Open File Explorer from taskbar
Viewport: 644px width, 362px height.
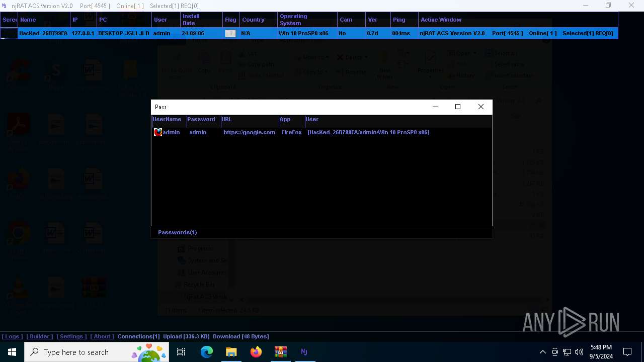pos(231,352)
